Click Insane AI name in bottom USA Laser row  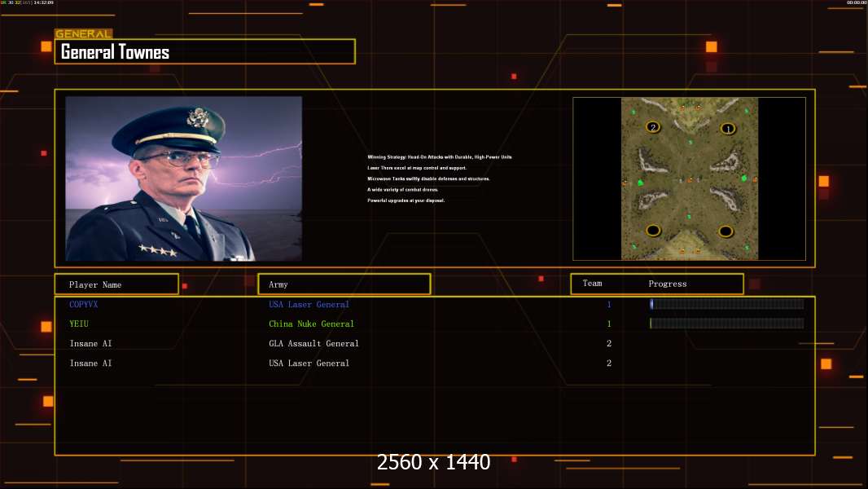90,363
